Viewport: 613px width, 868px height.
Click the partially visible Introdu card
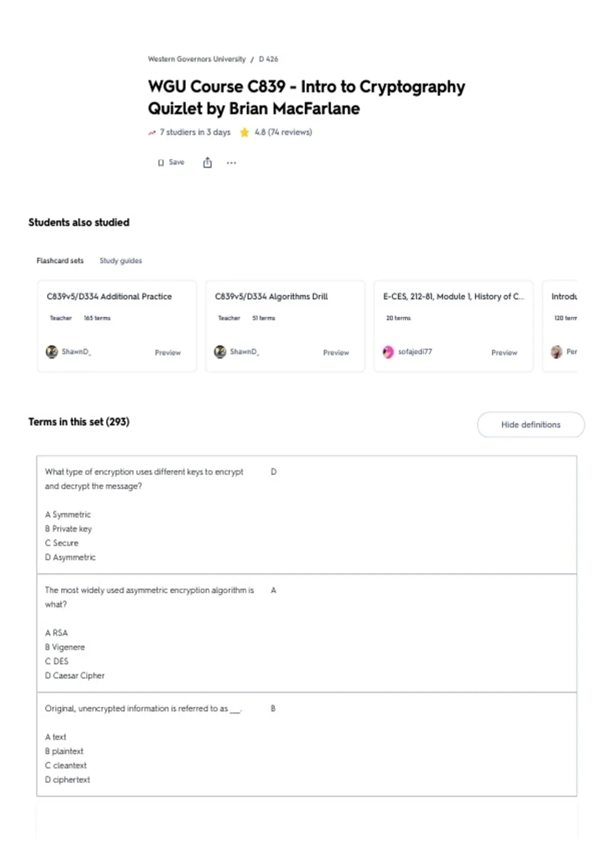[x=560, y=326]
